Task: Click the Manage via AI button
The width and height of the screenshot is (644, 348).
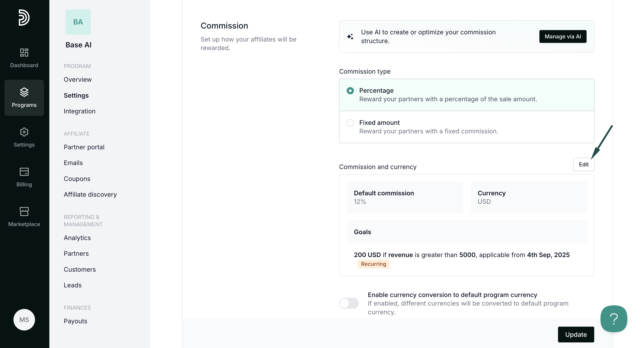Action: pos(563,37)
